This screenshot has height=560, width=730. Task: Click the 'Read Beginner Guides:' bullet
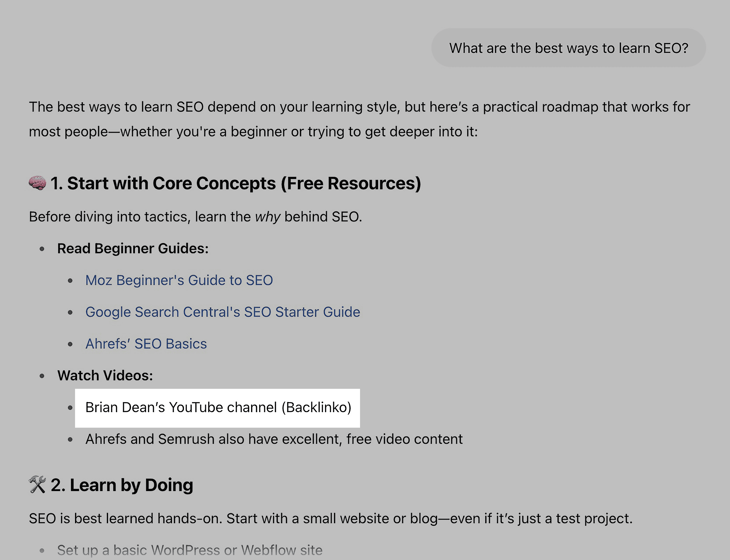point(133,249)
